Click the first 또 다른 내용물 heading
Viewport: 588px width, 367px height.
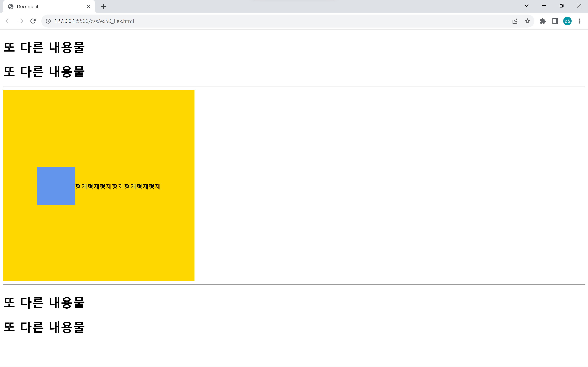click(44, 47)
